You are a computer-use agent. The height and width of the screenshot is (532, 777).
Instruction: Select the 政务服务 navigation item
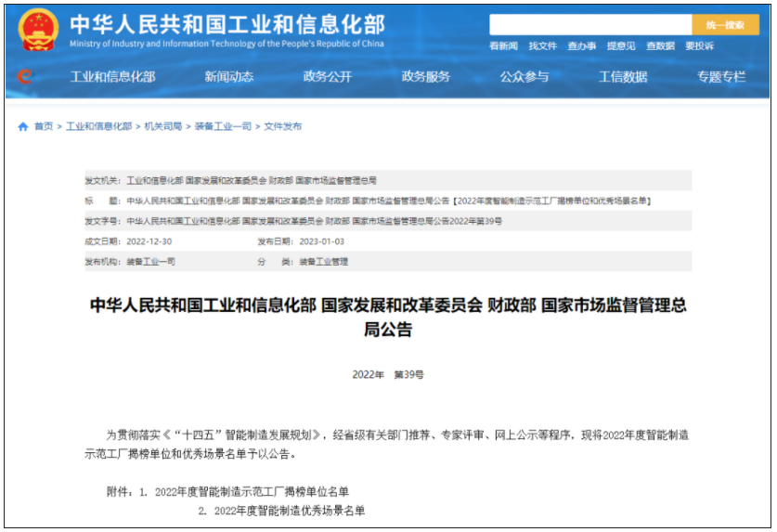click(426, 77)
